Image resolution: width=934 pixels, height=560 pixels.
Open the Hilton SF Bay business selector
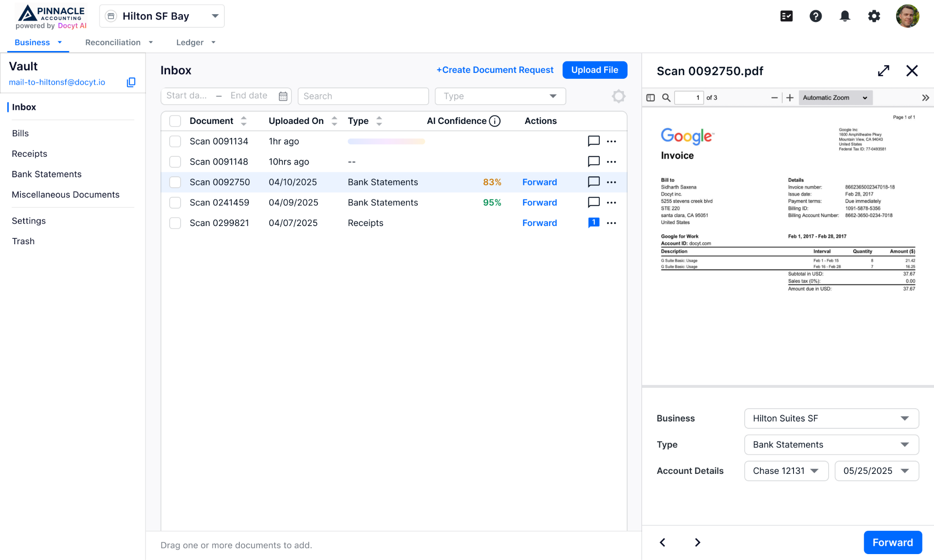coord(162,16)
